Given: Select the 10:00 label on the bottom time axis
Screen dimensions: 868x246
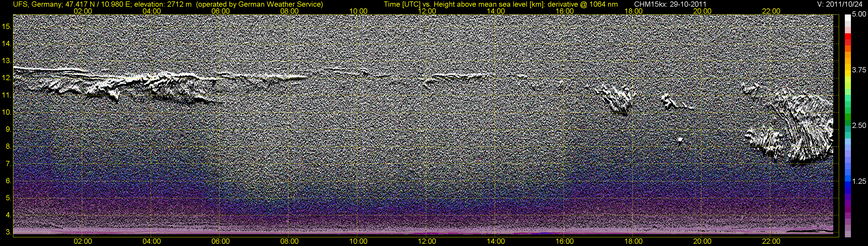Looking at the screenshot, I should pyautogui.click(x=358, y=241).
